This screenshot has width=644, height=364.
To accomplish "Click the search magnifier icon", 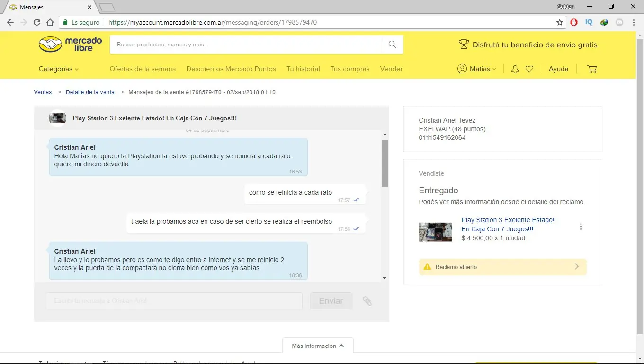I will [x=392, y=45].
